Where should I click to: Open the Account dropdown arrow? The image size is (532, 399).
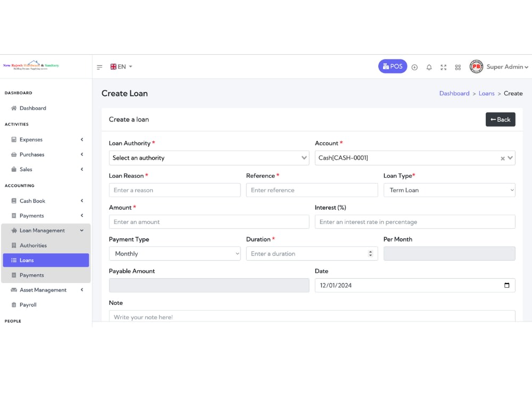[510, 158]
